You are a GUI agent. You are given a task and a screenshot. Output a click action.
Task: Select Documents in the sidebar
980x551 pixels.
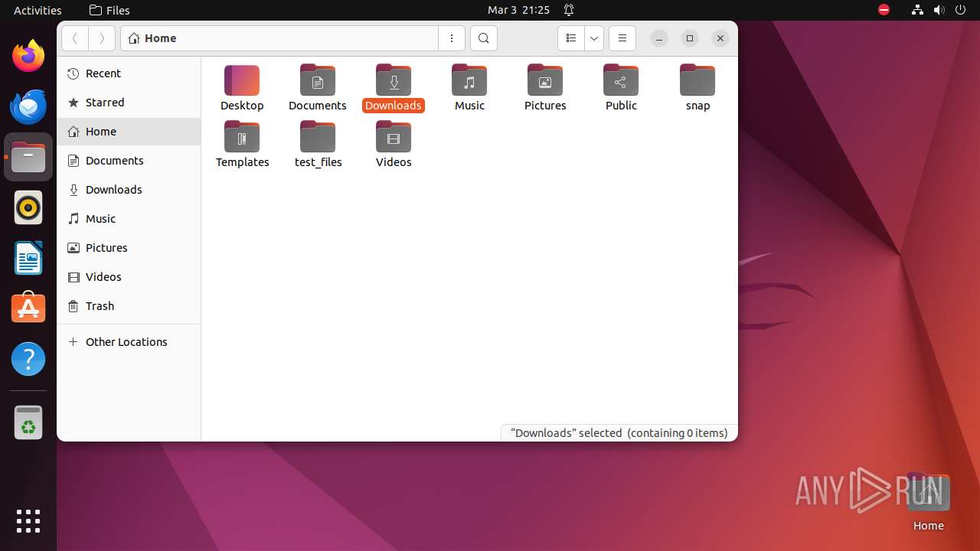pos(129,161)
